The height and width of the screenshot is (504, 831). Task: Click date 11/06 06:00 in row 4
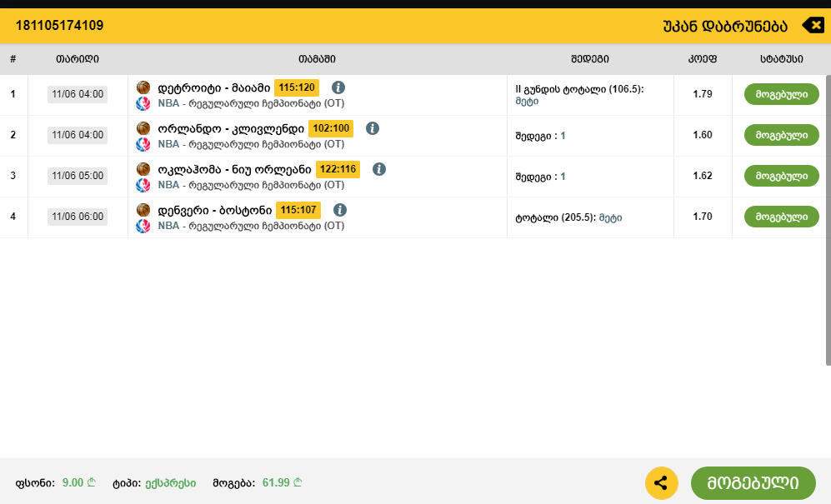click(78, 217)
